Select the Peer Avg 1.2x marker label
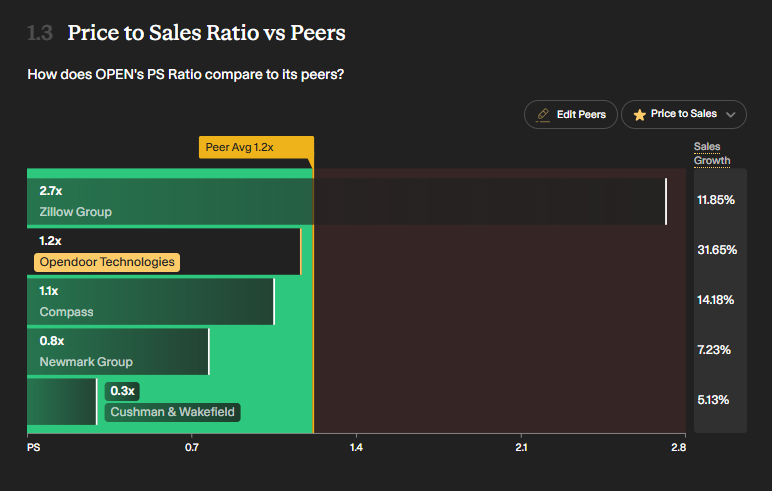The image size is (772, 491). (256, 147)
